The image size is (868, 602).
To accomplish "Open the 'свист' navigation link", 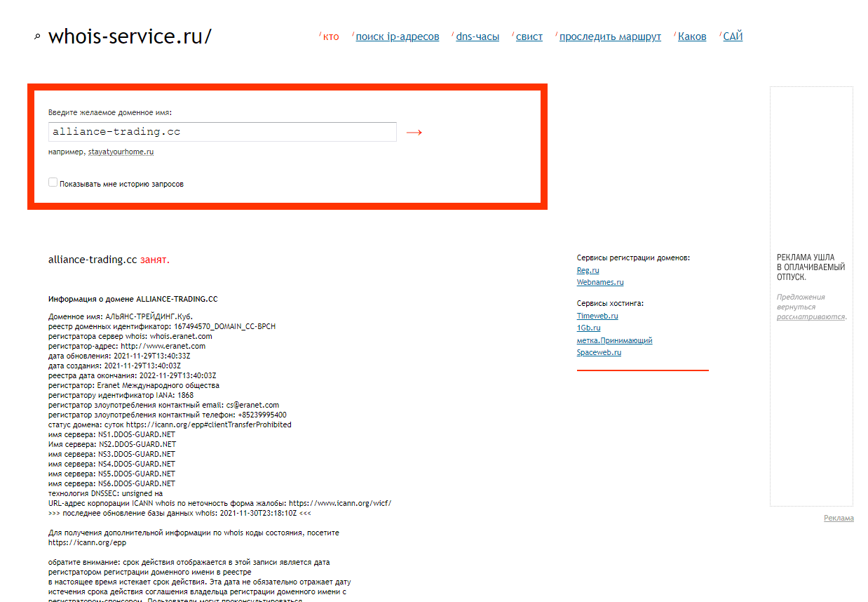I will tap(529, 36).
